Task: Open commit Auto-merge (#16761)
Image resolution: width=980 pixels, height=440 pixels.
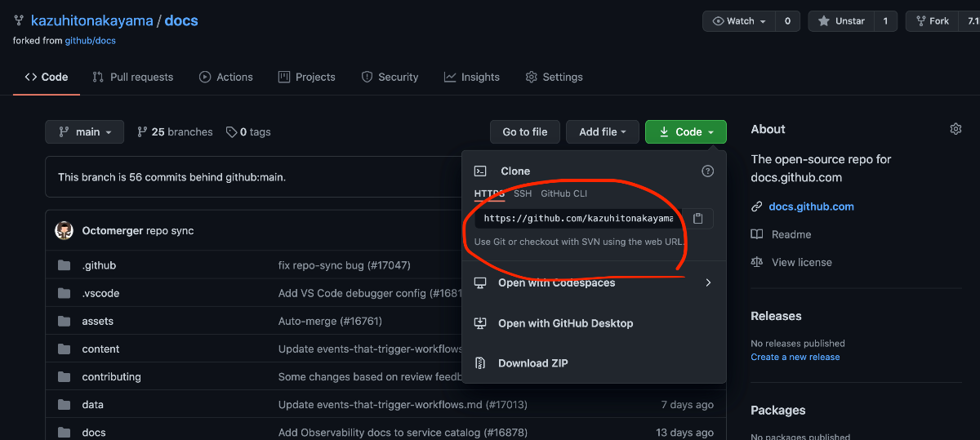Action: (330, 321)
